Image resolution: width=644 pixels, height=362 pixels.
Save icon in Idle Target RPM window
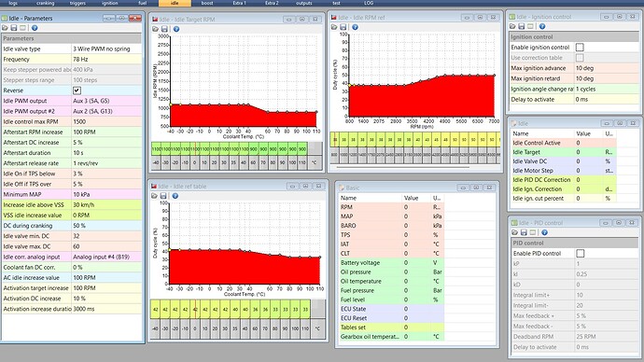(x=164, y=29)
